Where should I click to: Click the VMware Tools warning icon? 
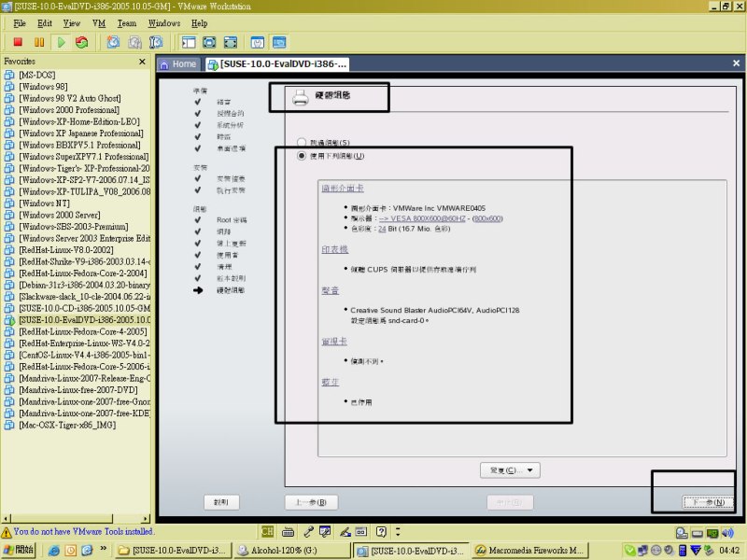tap(7, 532)
